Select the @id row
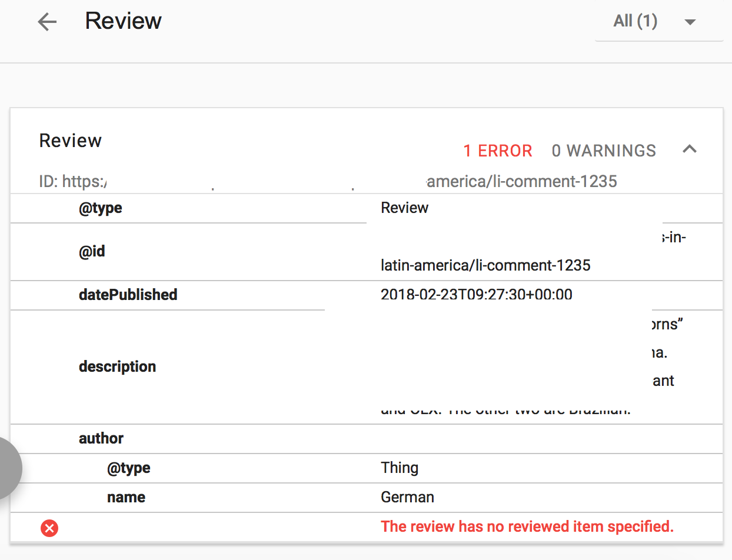 [367, 252]
